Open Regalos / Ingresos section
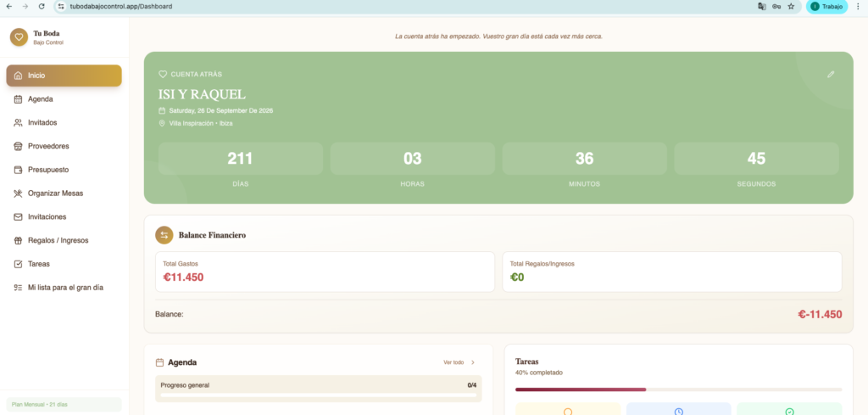The height and width of the screenshot is (415, 868). pos(58,240)
